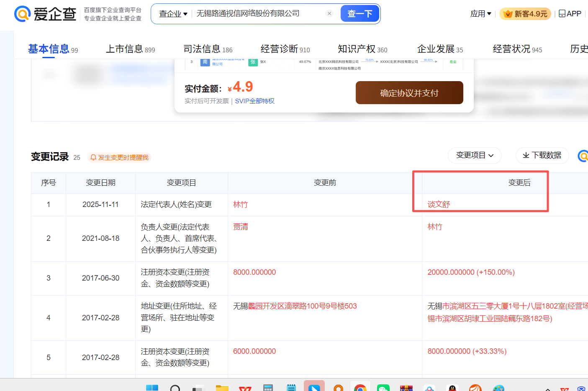Open the 变更项目 filter dropdown

[x=475, y=156]
